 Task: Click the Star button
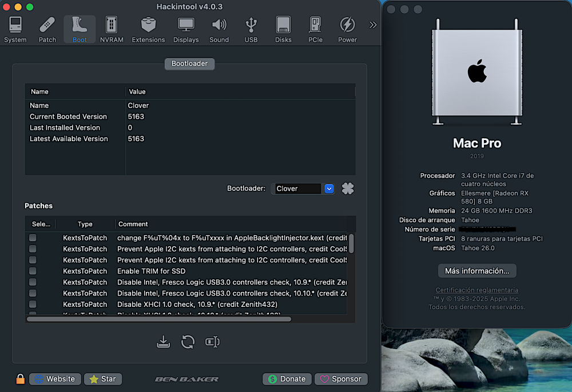pyautogui.click(x=103, y=379)
